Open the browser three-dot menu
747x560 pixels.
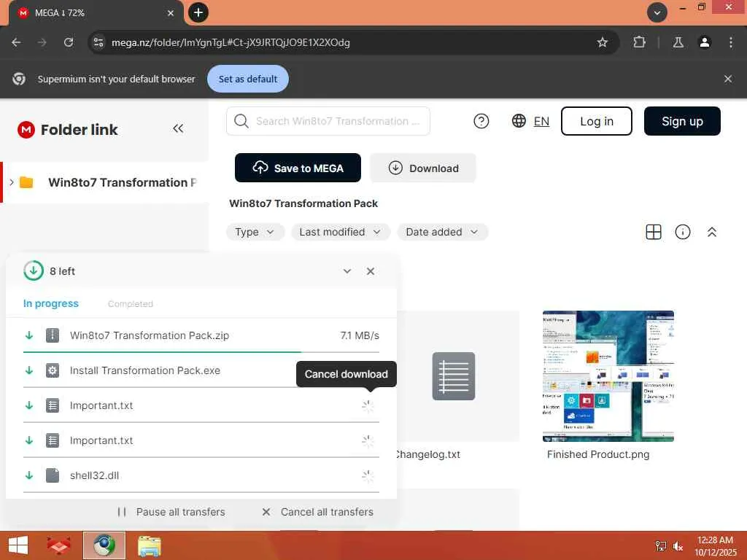tap(731, 42)
